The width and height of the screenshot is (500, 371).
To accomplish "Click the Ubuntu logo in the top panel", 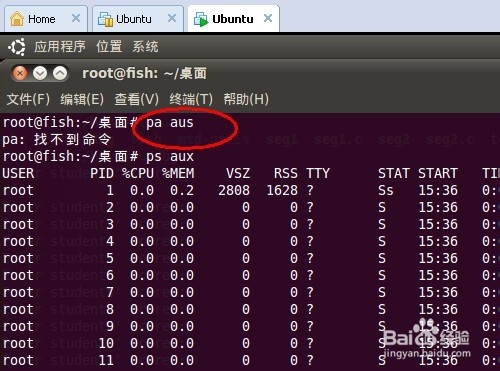I will pos(17,47).
